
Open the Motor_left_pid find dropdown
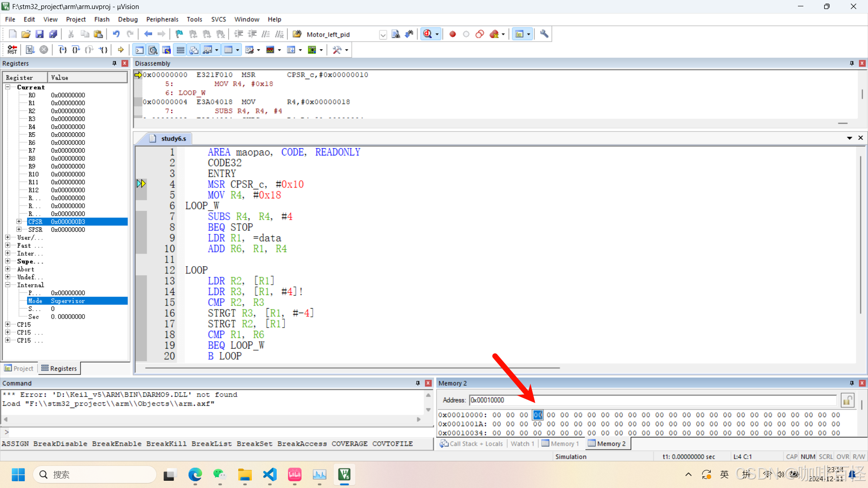tap(383, 35)
